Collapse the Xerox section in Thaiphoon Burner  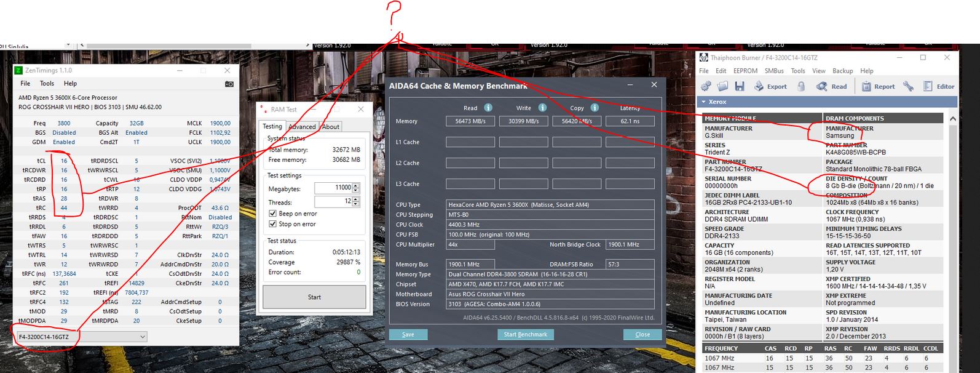(x=703, y=102)
